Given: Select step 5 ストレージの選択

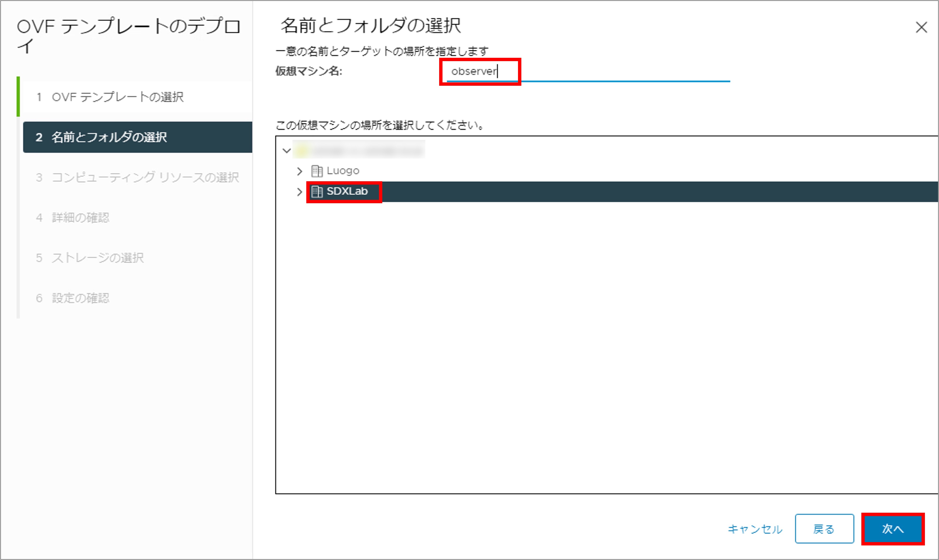Looking at the screenshot, I should coord(137,258).
